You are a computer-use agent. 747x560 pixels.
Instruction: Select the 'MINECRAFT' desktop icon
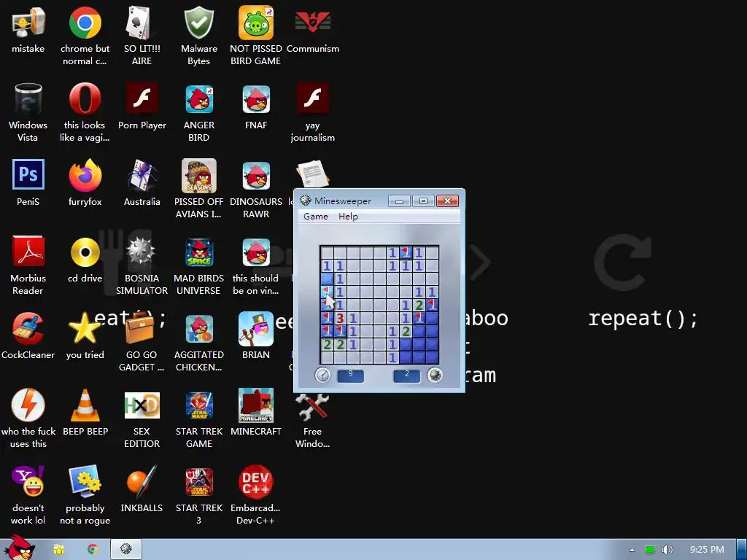(256, 413)
